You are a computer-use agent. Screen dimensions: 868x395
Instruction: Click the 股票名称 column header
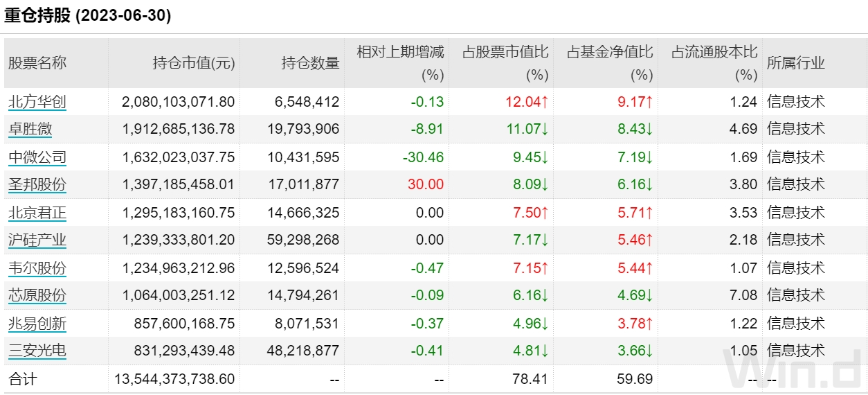click(37, 63)
